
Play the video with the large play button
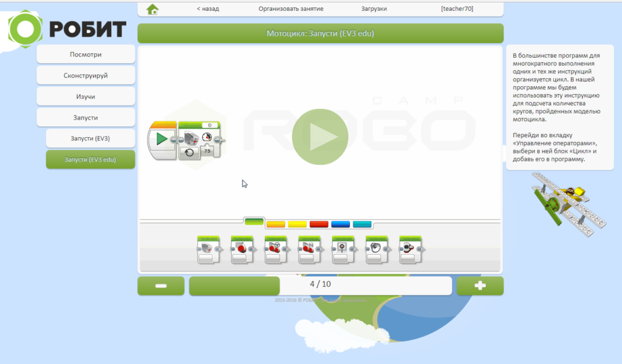click(320, 137)
